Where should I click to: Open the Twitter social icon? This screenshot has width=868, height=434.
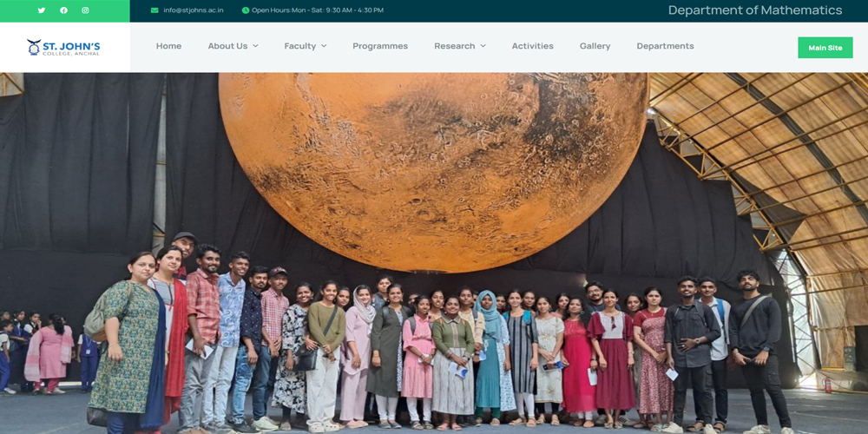(x=42, y=10)
